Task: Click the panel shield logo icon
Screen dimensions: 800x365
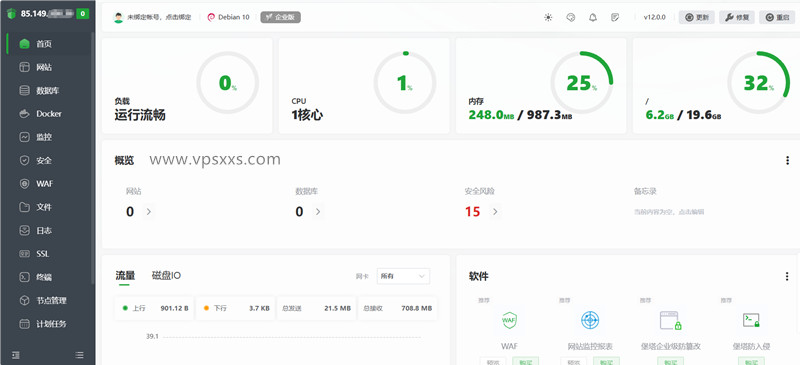Action: click(11, 14)
